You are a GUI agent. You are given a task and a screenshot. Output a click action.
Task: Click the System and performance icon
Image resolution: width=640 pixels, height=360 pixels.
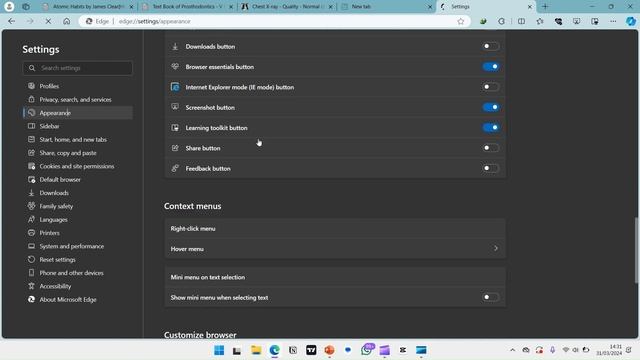tap(31, 246)
